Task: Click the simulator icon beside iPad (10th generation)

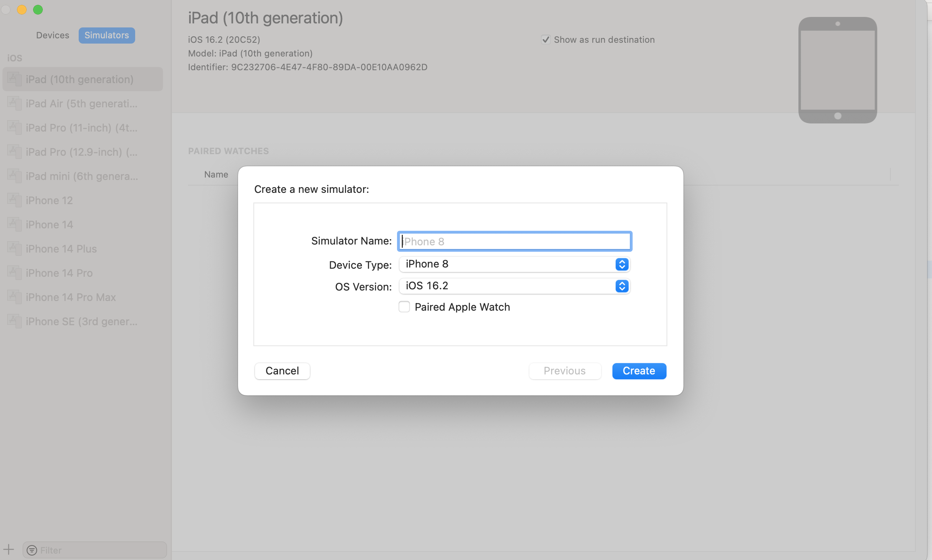Action: click(x=15, y=79)
